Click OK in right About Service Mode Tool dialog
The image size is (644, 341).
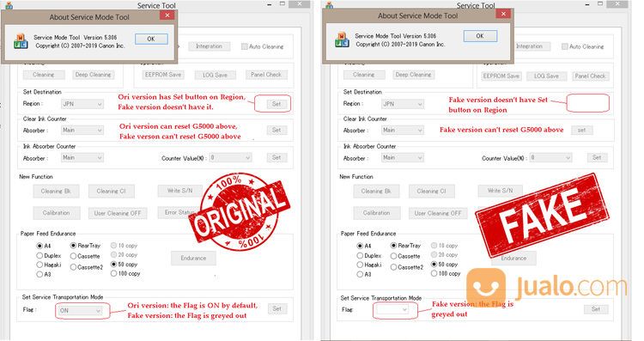(x=480, y=36)
